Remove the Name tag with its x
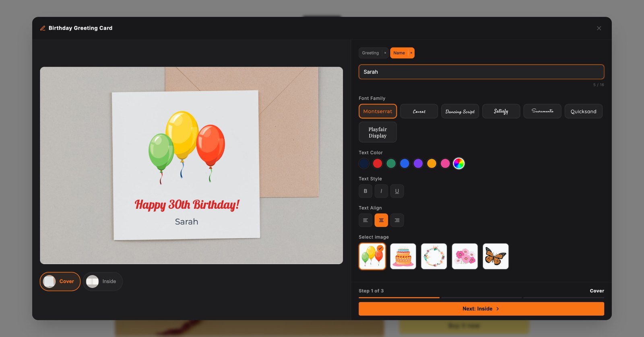 (411, 53)
